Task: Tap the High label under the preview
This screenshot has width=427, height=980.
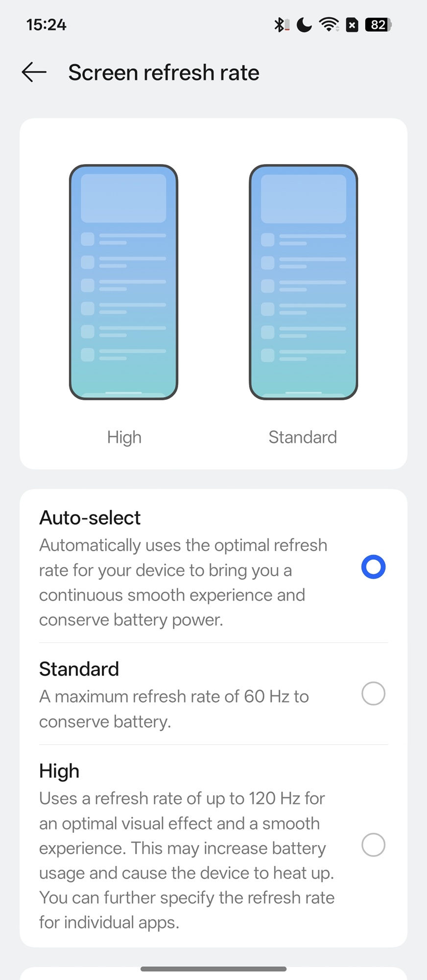Action: (x=124, y=437)
